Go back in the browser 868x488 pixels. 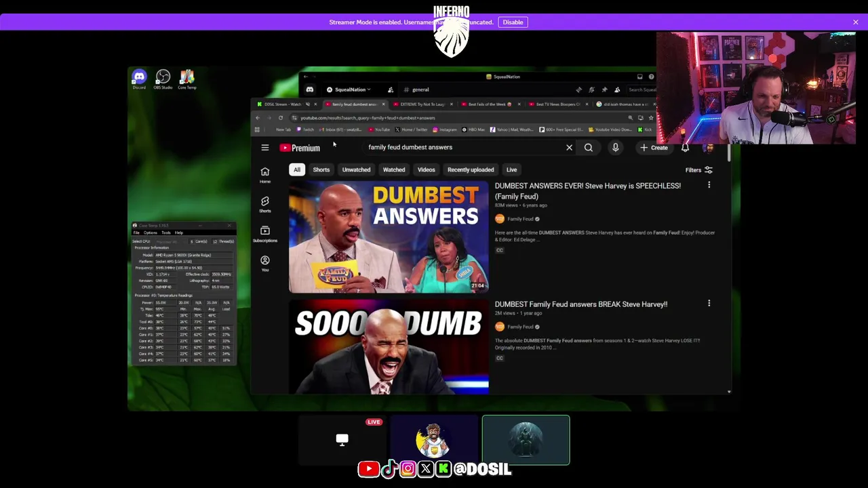pos(258,118)
